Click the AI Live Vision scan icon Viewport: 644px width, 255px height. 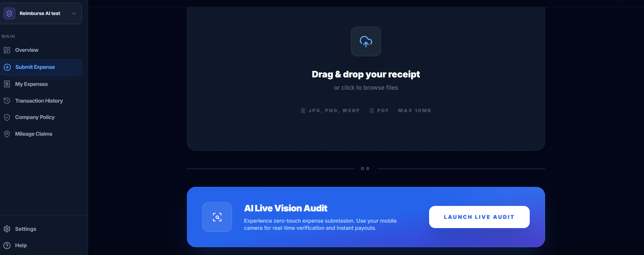(217, 217)
